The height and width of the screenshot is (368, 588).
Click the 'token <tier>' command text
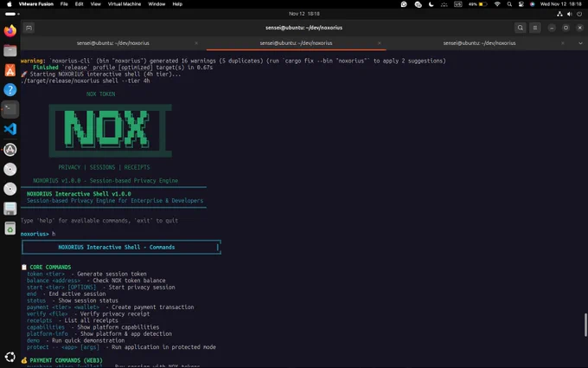tap(45, 274)
